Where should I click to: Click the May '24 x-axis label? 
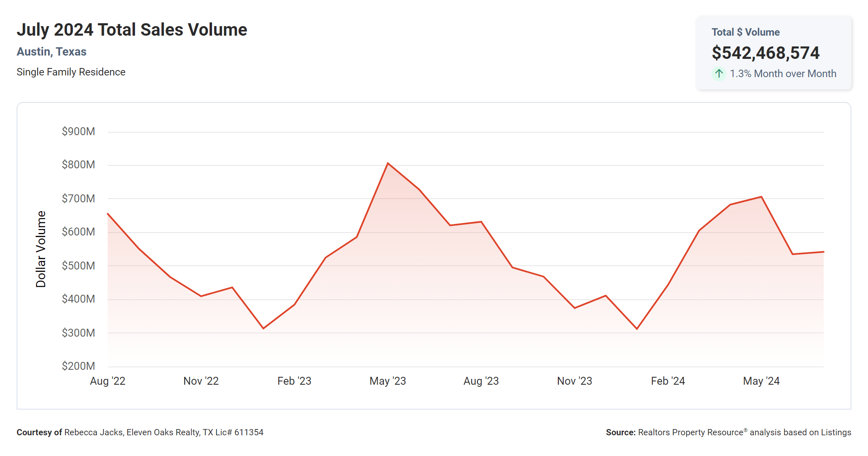(761, 381)
